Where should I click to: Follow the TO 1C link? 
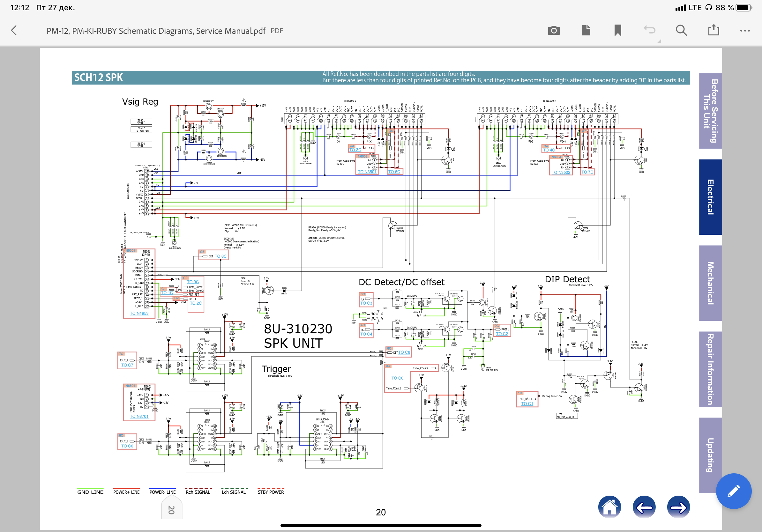(167, 292)
